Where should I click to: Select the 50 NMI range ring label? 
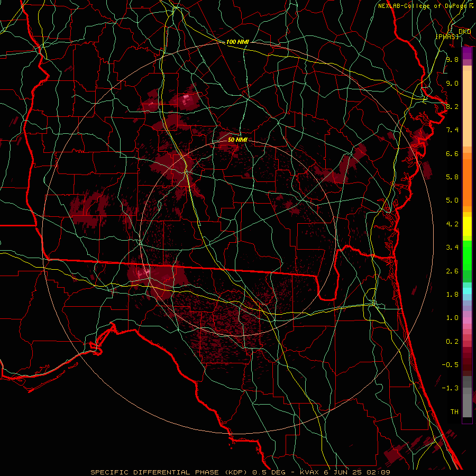click(237, 140)
